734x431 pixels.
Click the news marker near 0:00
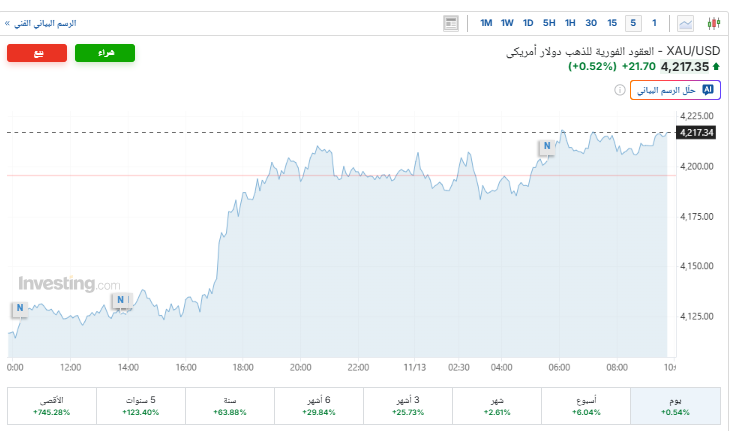pyautogui.click(x=19, y=309)
